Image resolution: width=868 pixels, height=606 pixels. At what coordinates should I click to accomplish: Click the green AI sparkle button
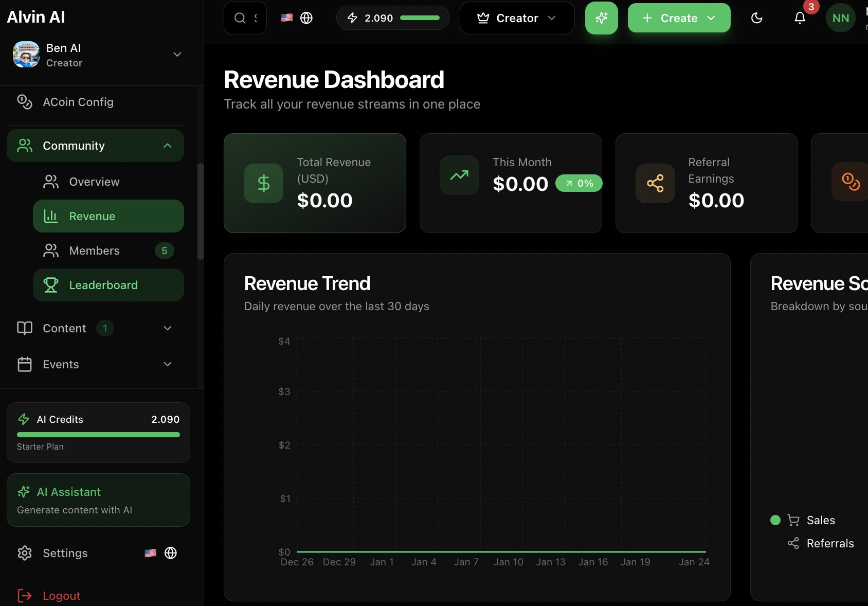pos(602,18)
